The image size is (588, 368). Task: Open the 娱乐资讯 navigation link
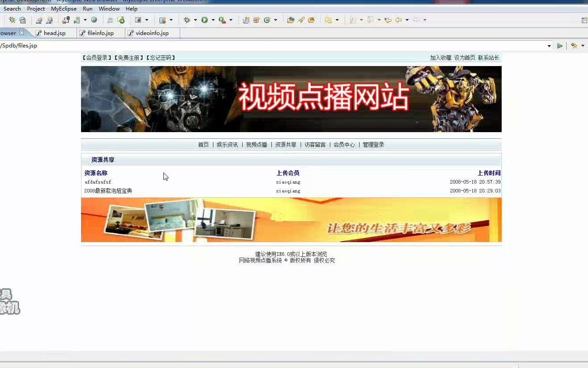[227, 145]
